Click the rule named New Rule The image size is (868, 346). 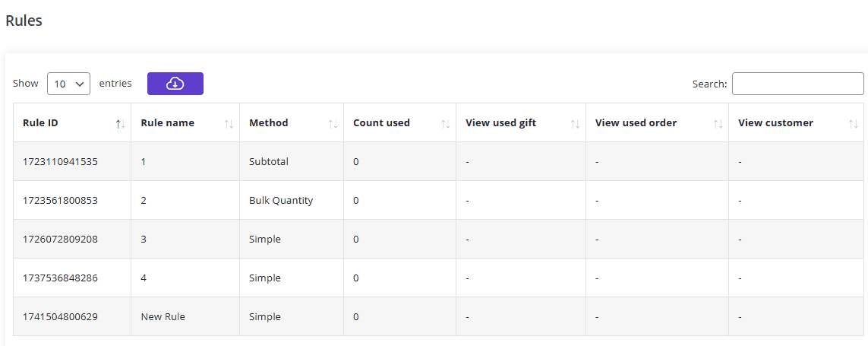coord(163,317)
